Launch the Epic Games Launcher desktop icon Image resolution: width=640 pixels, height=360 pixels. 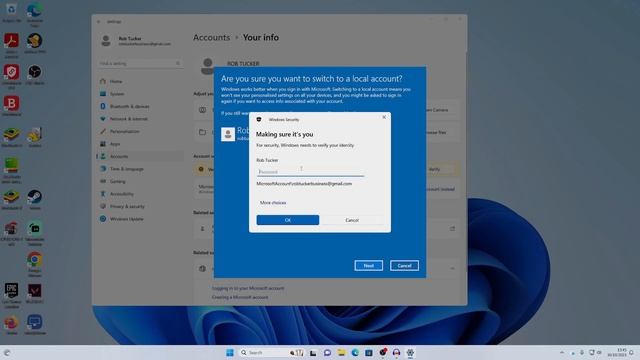[11, 295]
